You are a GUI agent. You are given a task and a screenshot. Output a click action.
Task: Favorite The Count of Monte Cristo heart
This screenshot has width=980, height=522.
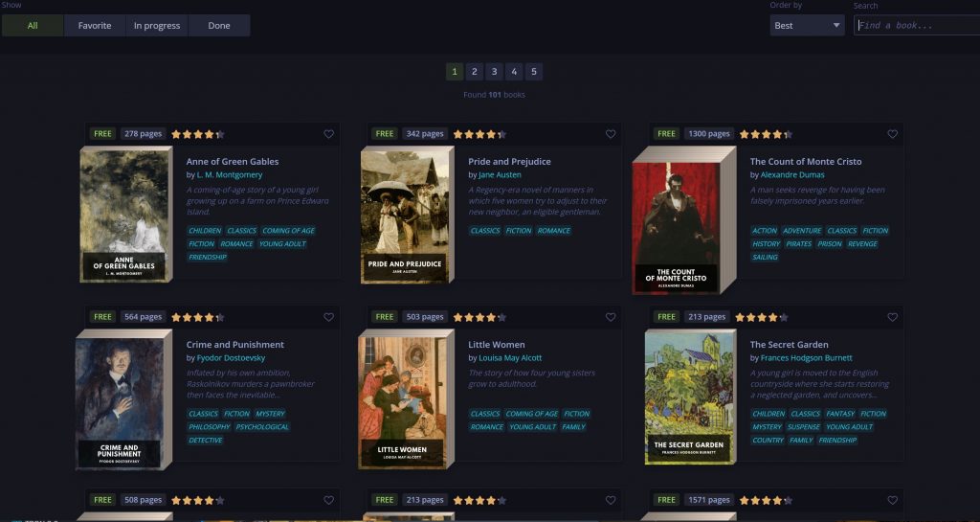pyautogui.click(x=893, y=134)
